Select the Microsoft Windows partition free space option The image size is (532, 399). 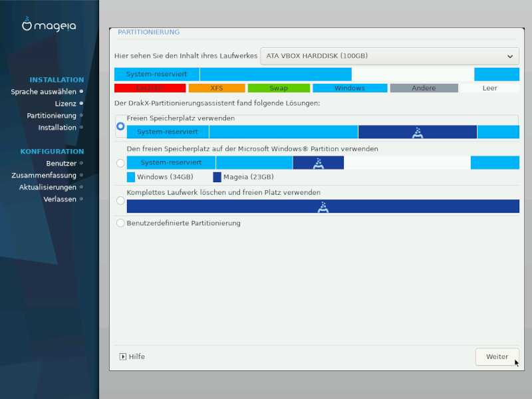[120, 163]
